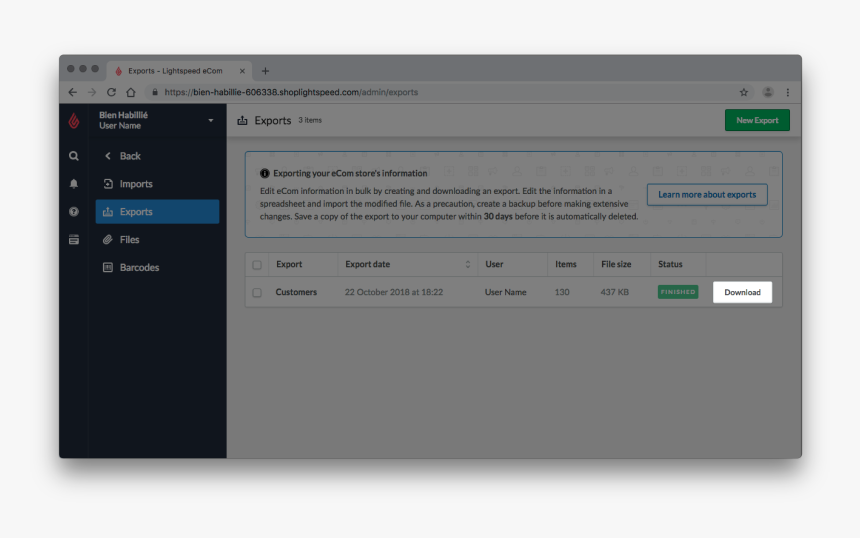Select the Exports - Lightspeed eCom browser tab
Screen dimensions: 860x538
click(x=179, y=71)
